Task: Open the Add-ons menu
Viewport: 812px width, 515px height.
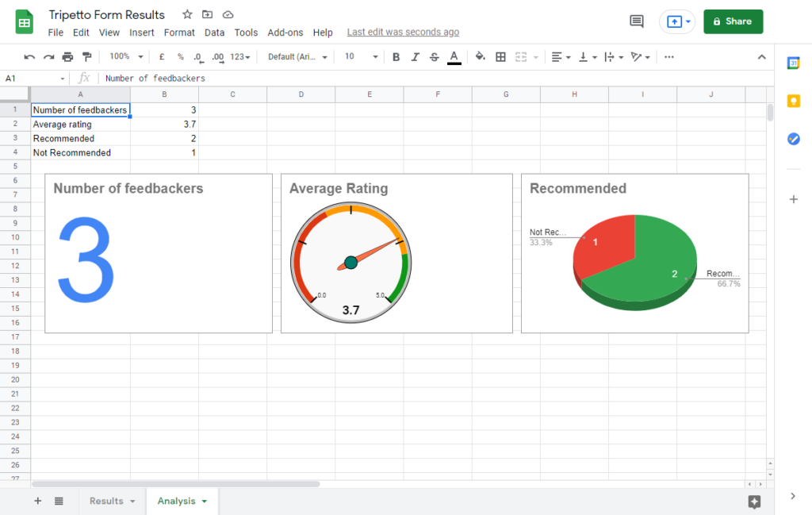Action: click(x=285, y=33)
